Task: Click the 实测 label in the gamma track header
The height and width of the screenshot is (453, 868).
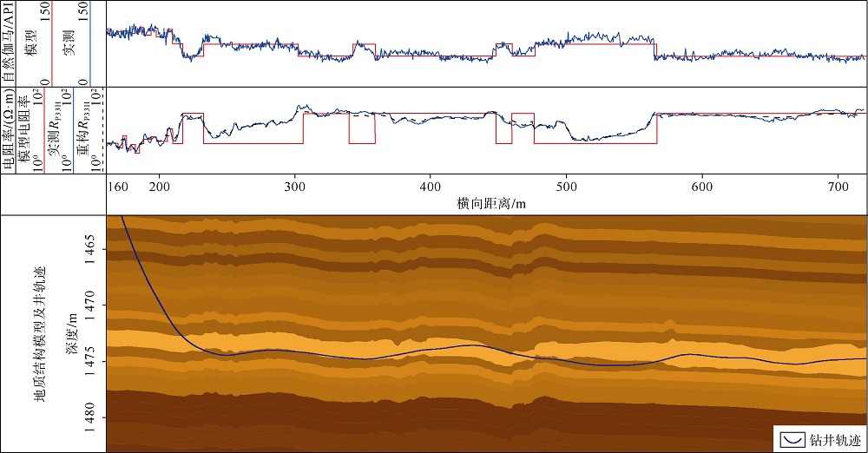Action: click(69, 43)
